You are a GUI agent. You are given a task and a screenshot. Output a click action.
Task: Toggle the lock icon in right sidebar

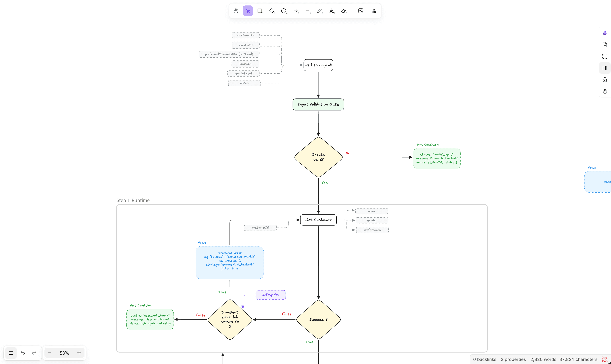point(605,80)
